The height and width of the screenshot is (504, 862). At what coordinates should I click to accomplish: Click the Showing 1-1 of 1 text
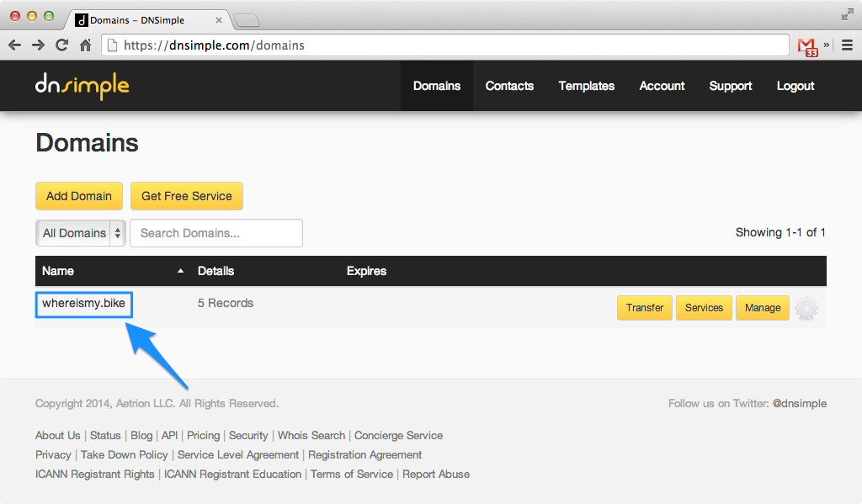(x=780, y=232)
